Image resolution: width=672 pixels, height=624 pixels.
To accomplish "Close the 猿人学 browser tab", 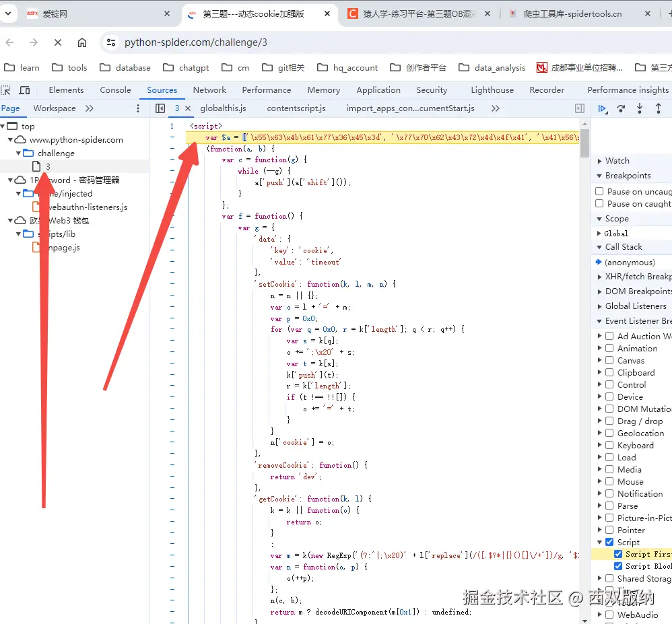I will pyautogui.click(x=488, y=13).
